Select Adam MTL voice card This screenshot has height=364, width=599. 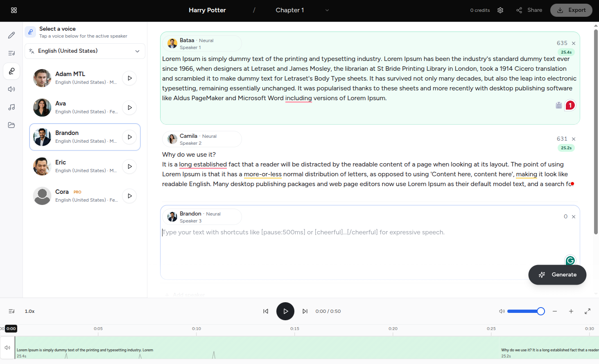pos(85,78)
